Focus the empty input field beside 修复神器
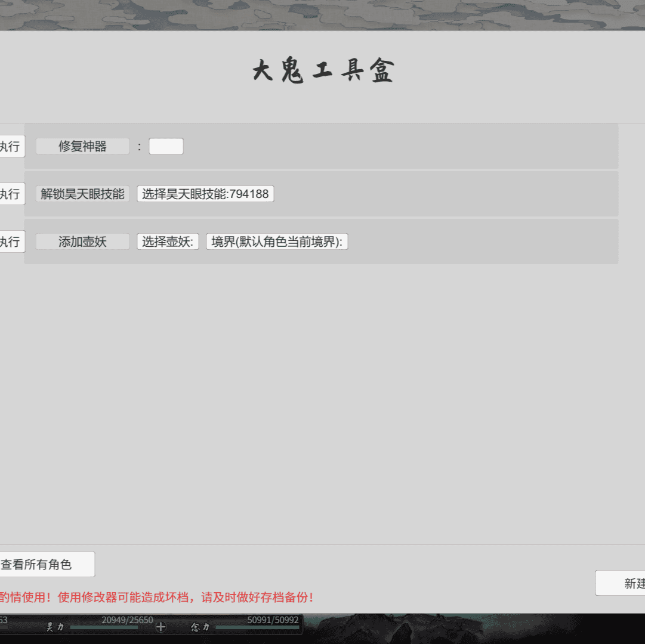This screenshot has height=644, width=645. point(166,146)
